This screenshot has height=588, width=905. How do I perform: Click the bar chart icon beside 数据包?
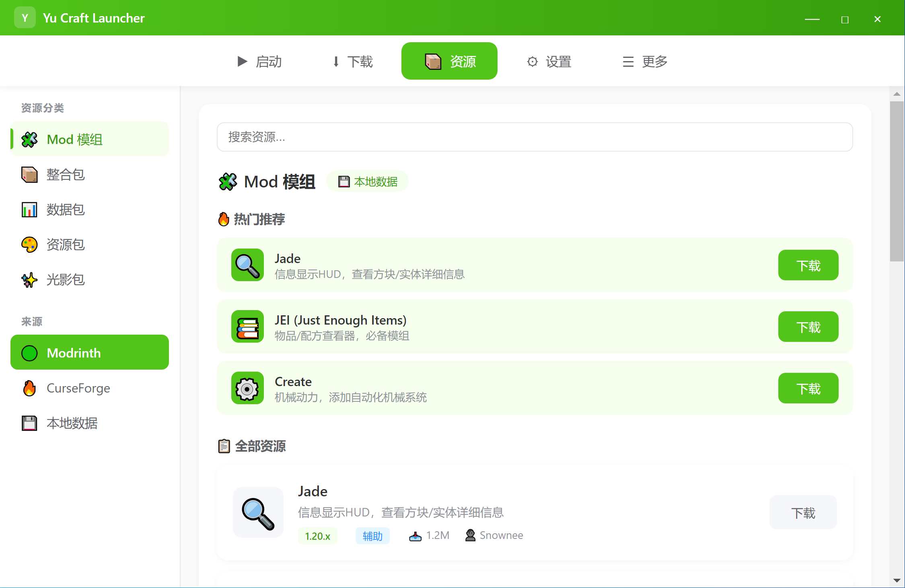[29, 210]
